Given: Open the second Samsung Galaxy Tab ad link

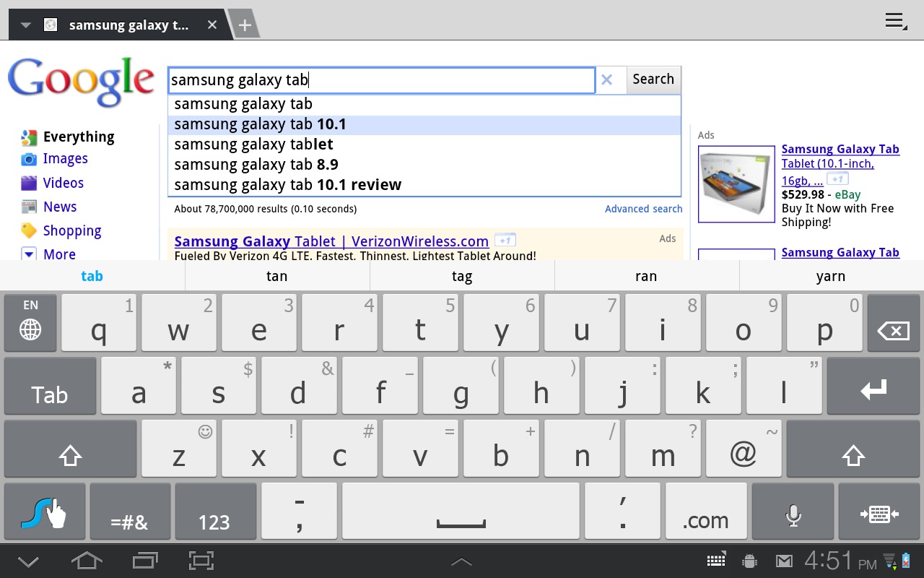Looking at the screenshot, I should pyautogui.click(x=840, y=252).
